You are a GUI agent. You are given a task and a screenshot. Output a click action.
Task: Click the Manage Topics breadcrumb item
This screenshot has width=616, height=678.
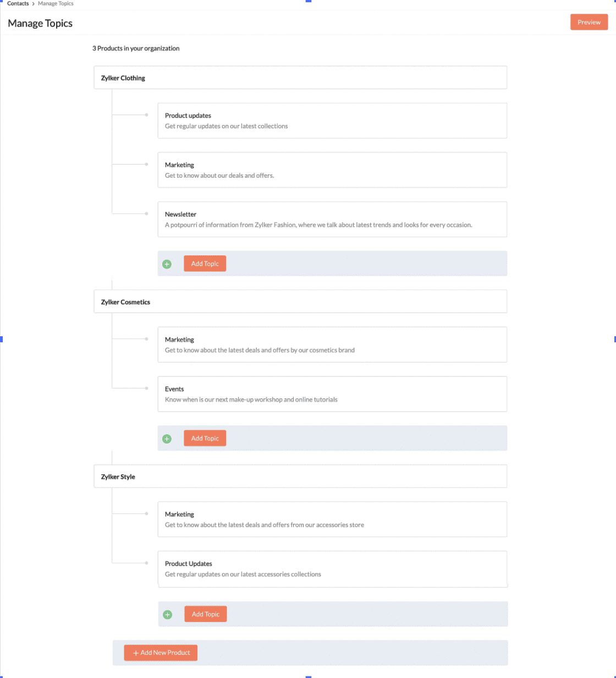(x=56, y=3)
